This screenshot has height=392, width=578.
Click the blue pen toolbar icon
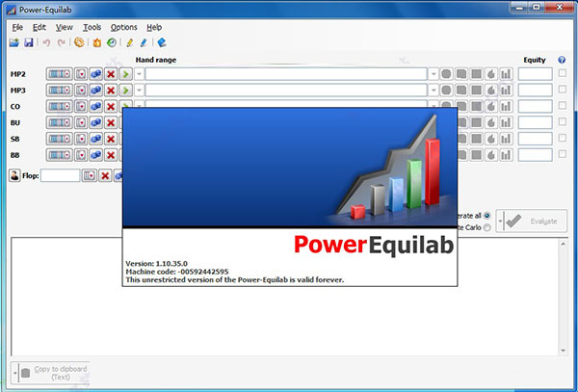[x=144, y=42]
